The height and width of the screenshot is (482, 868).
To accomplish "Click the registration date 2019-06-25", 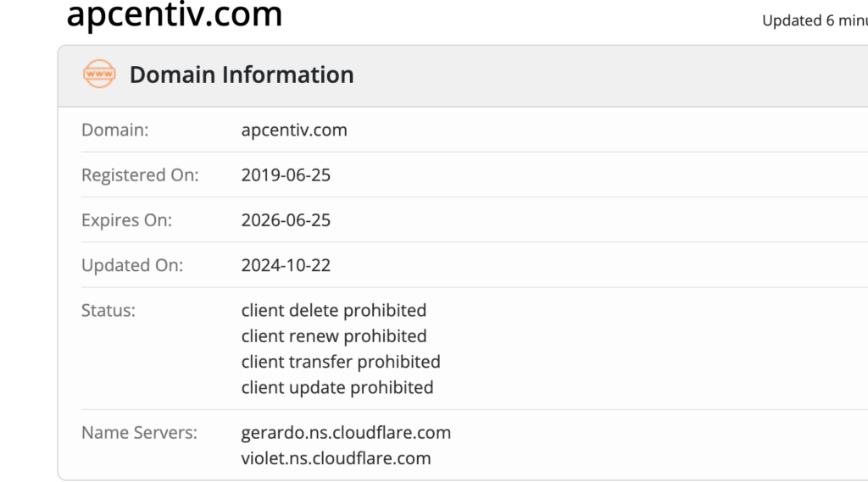I will tap(286, 175).
